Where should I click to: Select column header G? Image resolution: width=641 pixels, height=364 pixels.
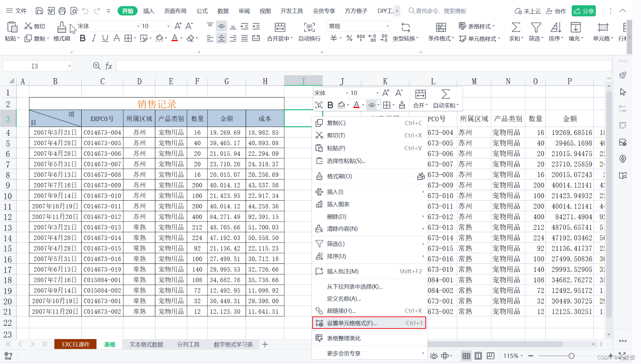coord(226,81)
